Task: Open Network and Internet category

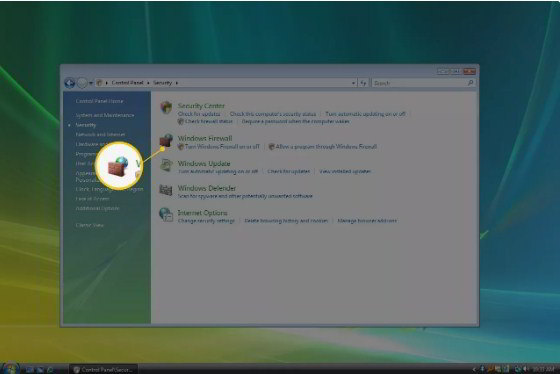Action: [100, 134]
